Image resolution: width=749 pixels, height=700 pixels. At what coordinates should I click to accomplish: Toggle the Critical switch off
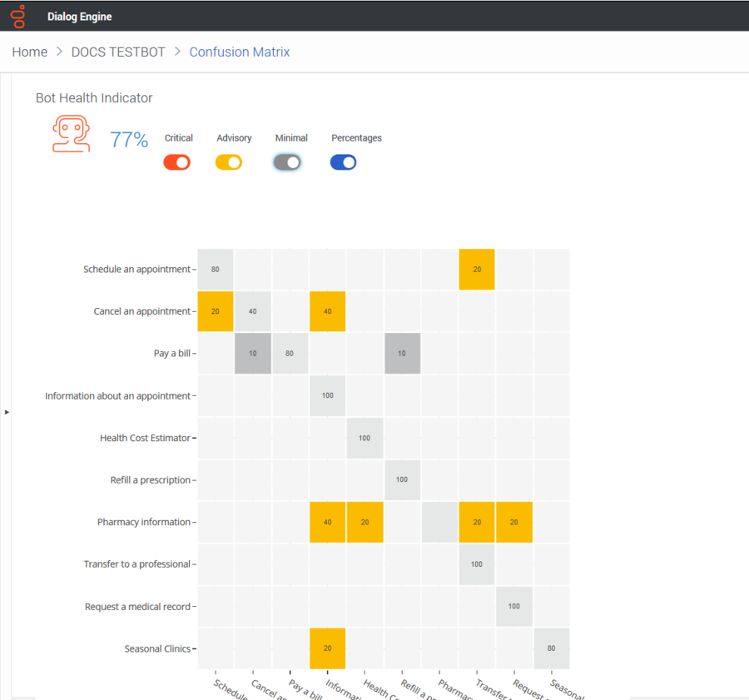click(176, 162)
